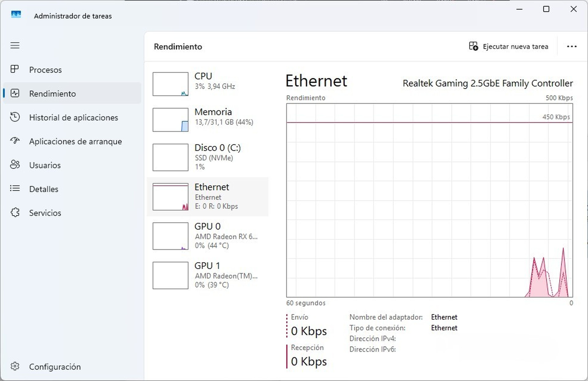Click 'AMD Radeon RX 6...' text
Viewport: 588px width, 381px height.
[x=226, y=236]
